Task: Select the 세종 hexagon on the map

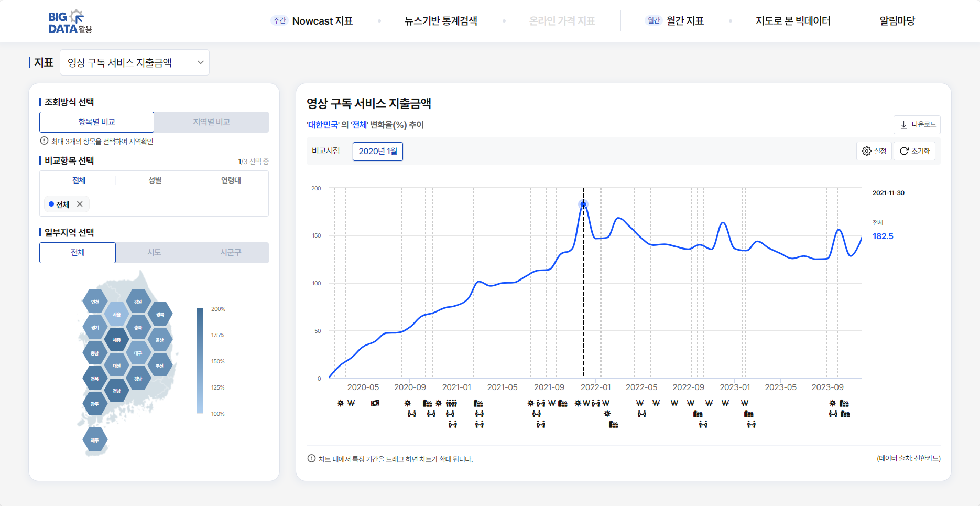Action: pos(116,340)
